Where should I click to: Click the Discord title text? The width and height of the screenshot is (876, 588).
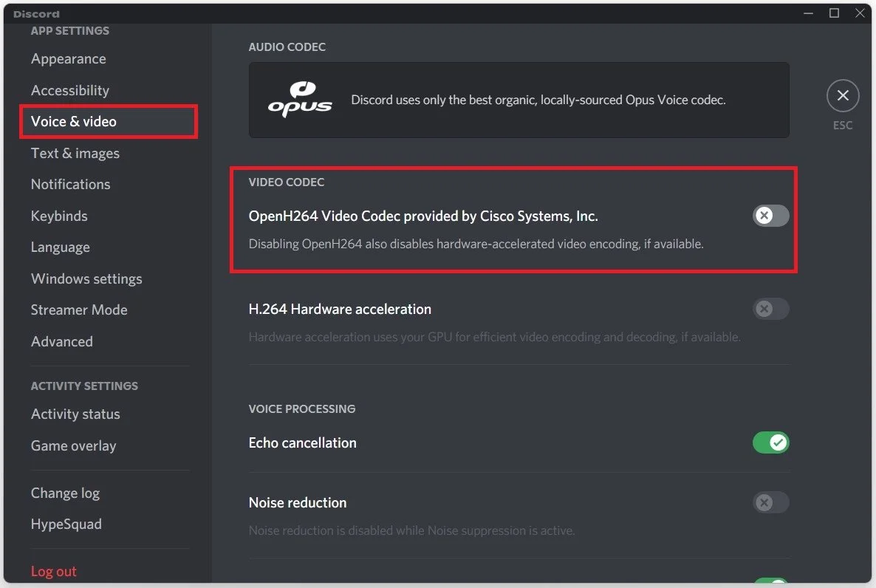(36, 14)
